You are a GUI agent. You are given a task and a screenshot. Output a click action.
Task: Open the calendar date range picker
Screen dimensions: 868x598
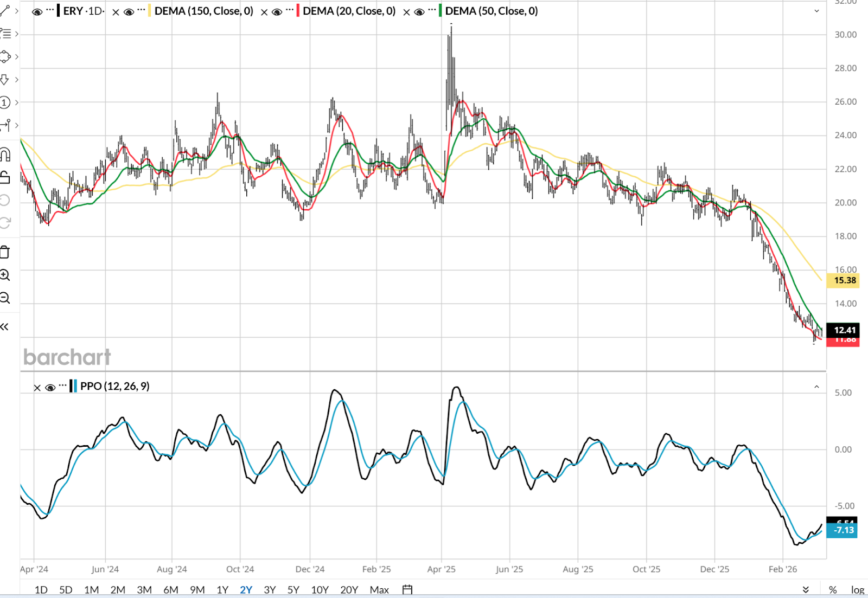click(407, 589)
